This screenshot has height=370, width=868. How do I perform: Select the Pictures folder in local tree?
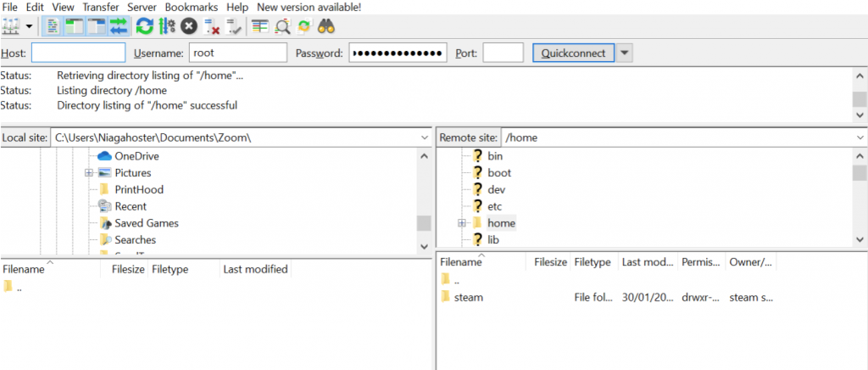[133, 173]
